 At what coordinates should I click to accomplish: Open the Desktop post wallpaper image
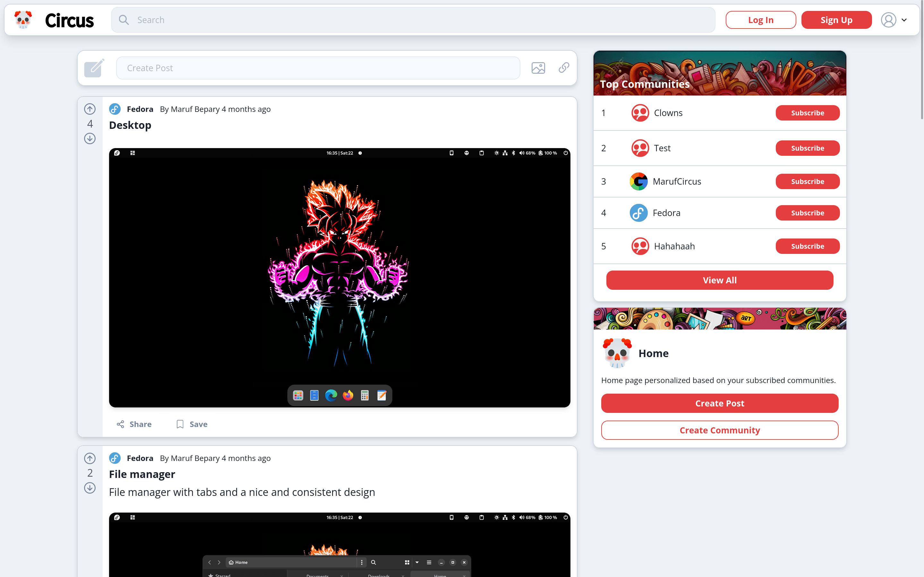(x=339, y=277)
